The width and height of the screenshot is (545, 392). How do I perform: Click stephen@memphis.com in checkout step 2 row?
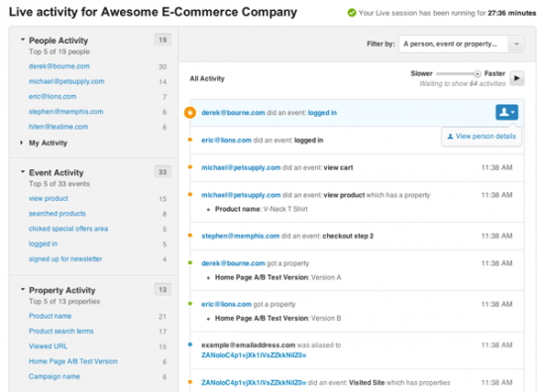click(x=240, y=237)
